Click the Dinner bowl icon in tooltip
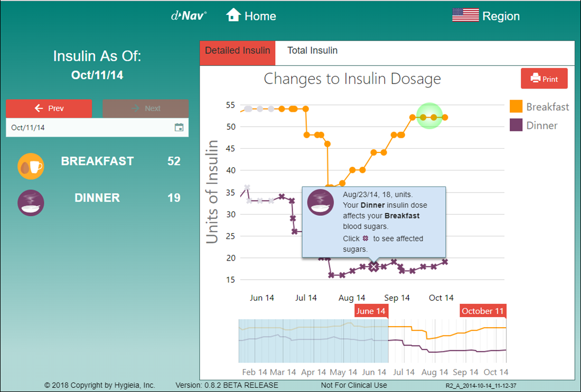 (x=321, y=202)
